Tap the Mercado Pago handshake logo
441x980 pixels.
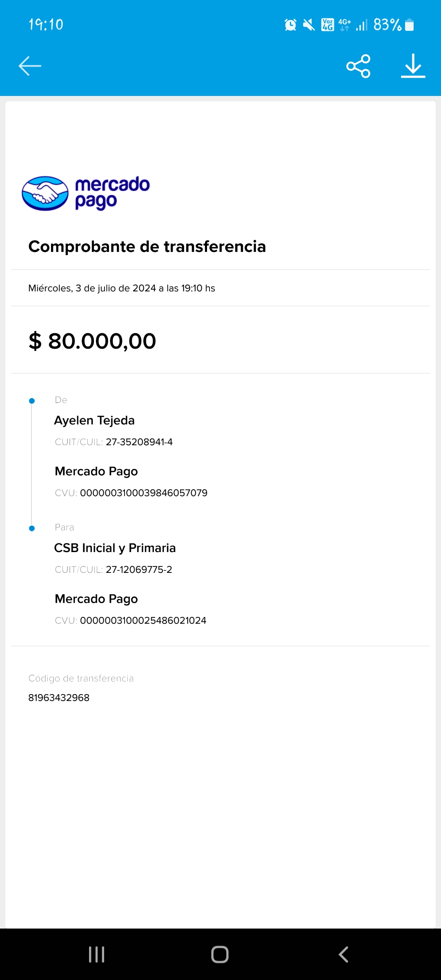45,193
